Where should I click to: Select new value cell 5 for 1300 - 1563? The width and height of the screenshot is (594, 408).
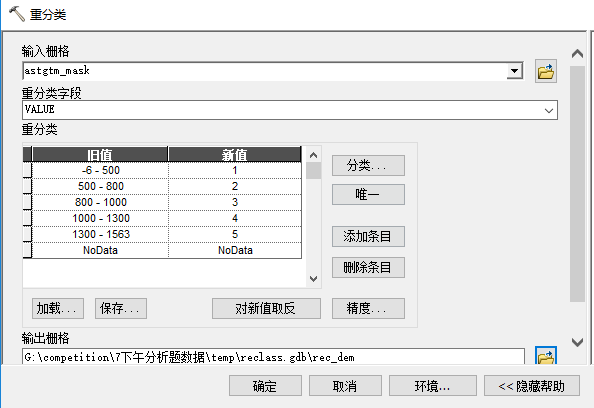[235, 234]
